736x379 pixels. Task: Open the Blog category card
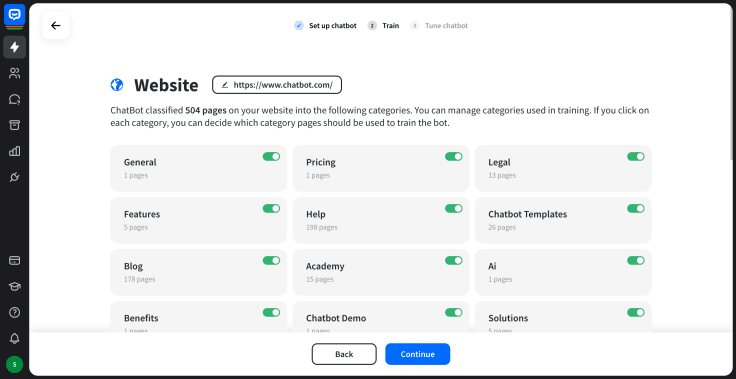[x=199, y=272]
